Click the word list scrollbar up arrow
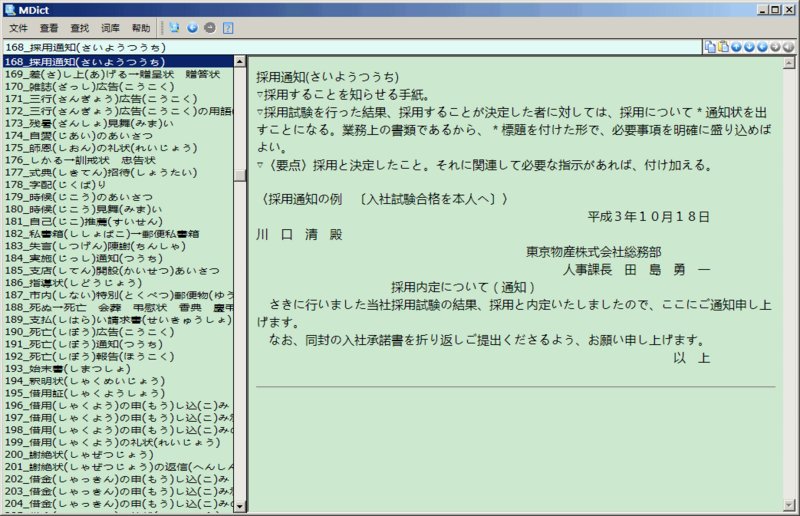This screenshot has width=800, height=516. tap(240, 61)
